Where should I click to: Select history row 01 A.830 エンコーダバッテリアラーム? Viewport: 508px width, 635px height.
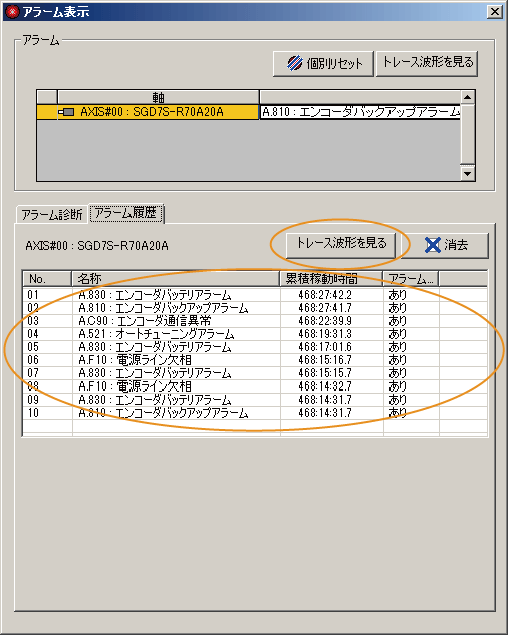[255, 295]
